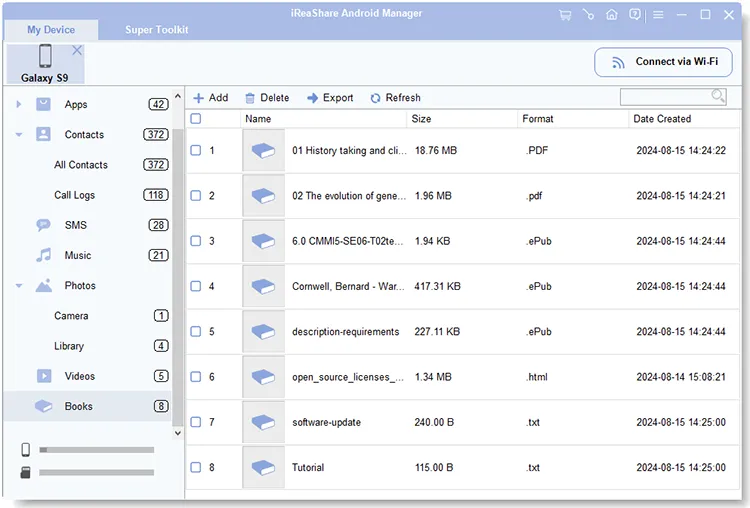
Task: Select the Tutorial file name
Action: pos(308,467)
